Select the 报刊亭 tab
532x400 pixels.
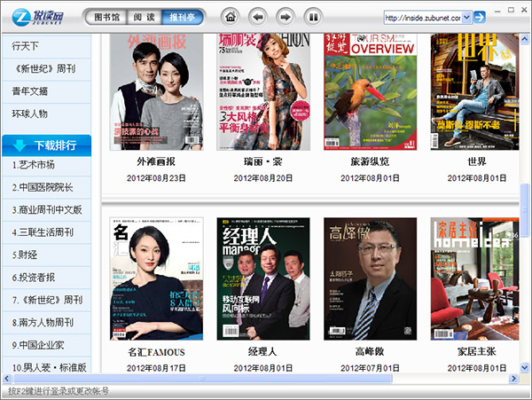182,17
